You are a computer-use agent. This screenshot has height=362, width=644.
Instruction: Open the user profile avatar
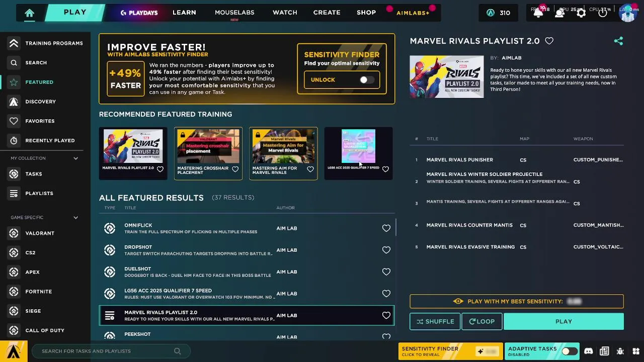pyautogui.click(x=627, y=13)
